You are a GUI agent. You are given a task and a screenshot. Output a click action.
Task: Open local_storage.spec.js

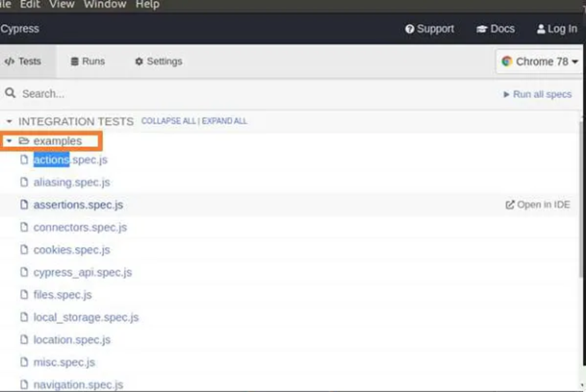pyautogui.click(x=86, y=317)
